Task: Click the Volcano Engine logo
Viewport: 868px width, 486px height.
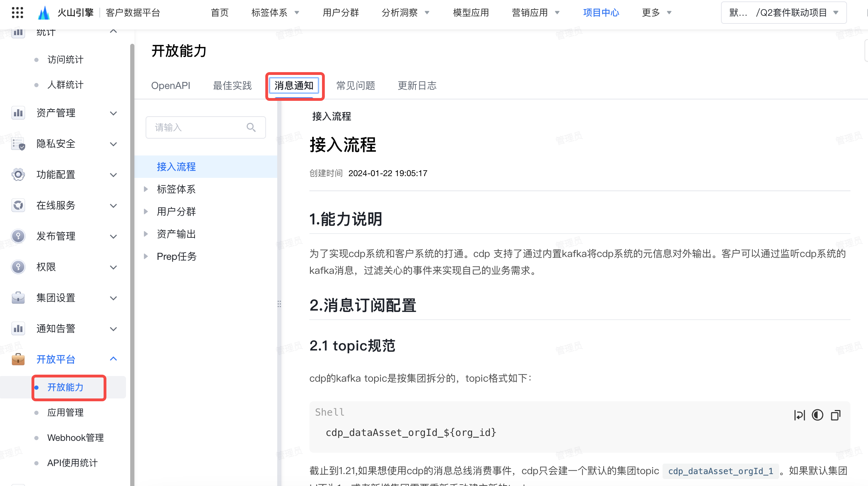Action: pyautogui.click(x=44, y=13)
